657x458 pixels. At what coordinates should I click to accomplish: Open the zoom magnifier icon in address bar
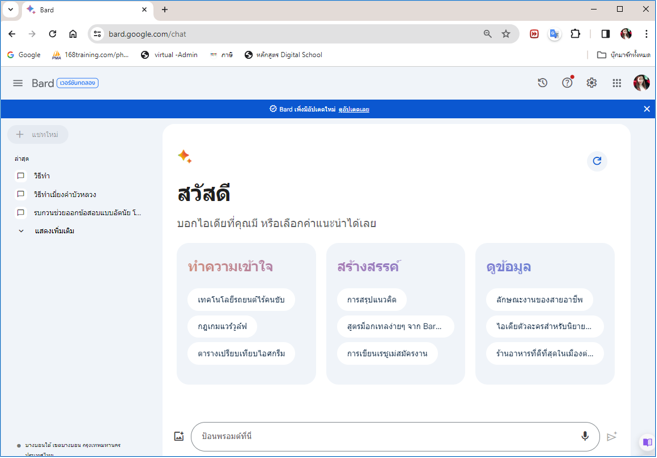click(487, 34)
